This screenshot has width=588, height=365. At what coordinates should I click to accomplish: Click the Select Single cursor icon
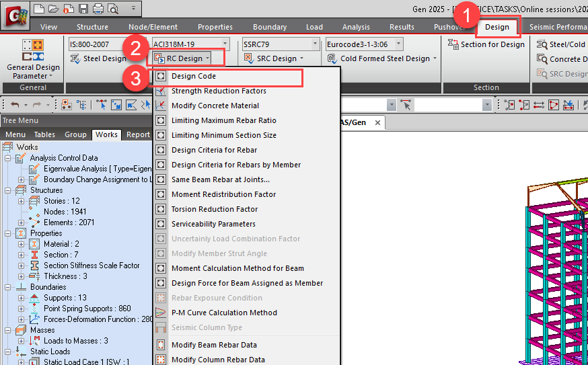(x=101, y=105)
